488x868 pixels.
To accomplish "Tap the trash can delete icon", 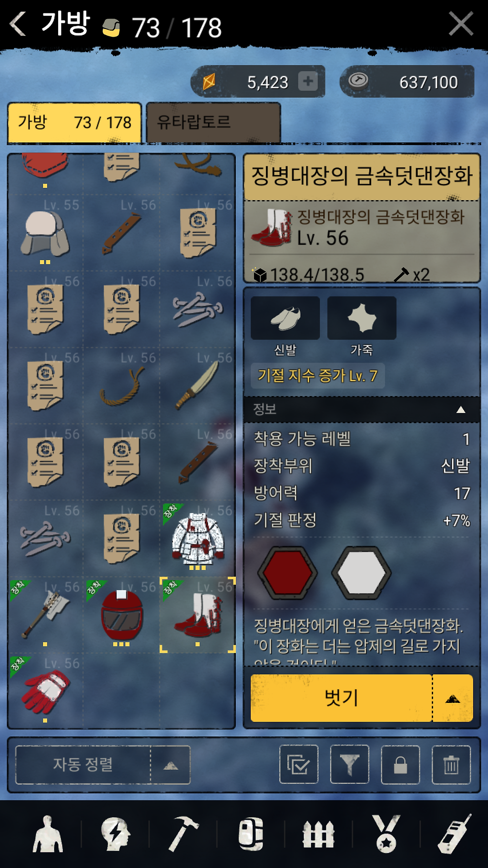I will (451, 765).
